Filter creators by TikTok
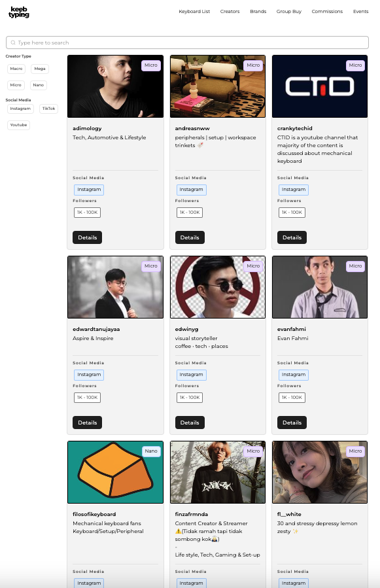 49,109
